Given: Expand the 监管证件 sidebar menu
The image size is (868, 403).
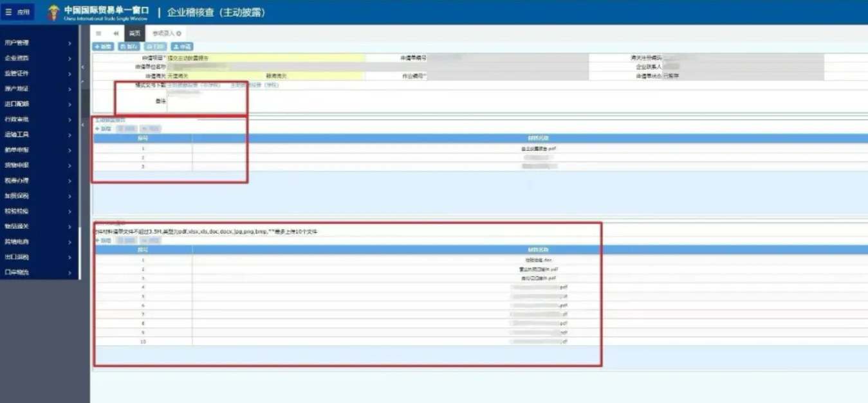Looking at the screenshot, I should (39, 73).
